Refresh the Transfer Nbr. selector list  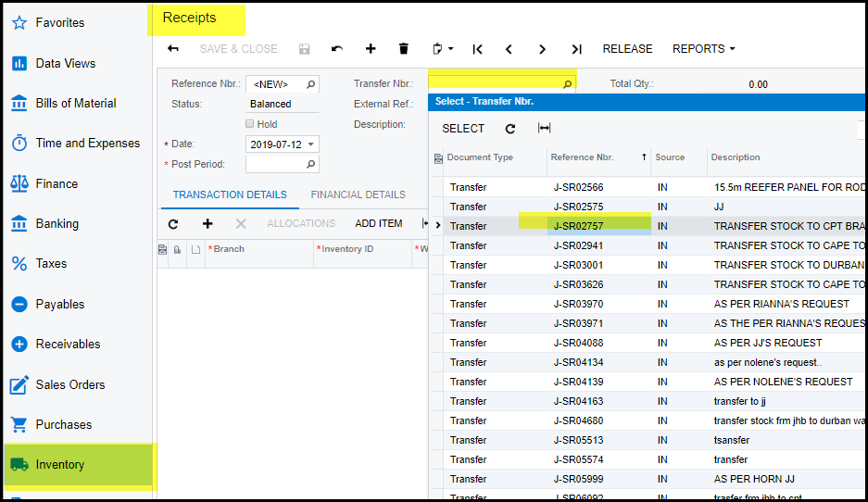tap(510, 129)
